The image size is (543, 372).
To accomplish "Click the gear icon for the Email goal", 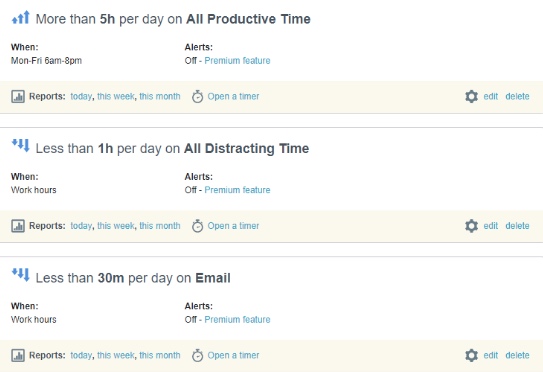I will (x=471, y=355).
